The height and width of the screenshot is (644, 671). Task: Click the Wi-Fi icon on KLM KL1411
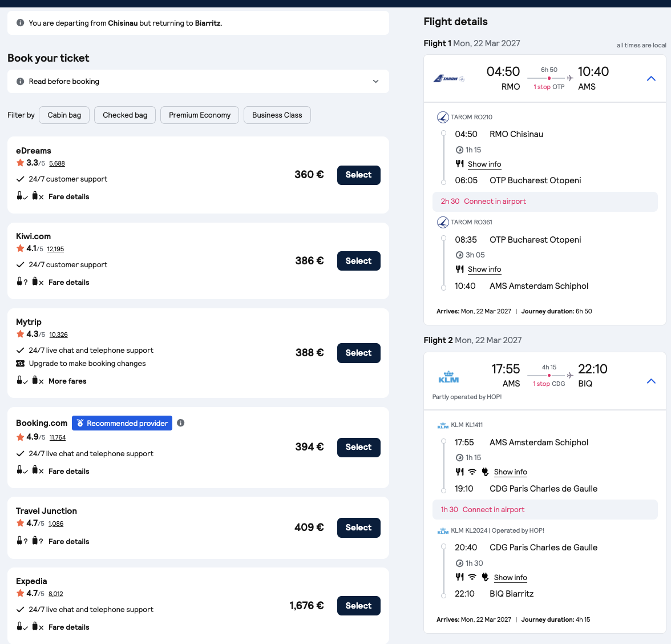tap(472, 472)
